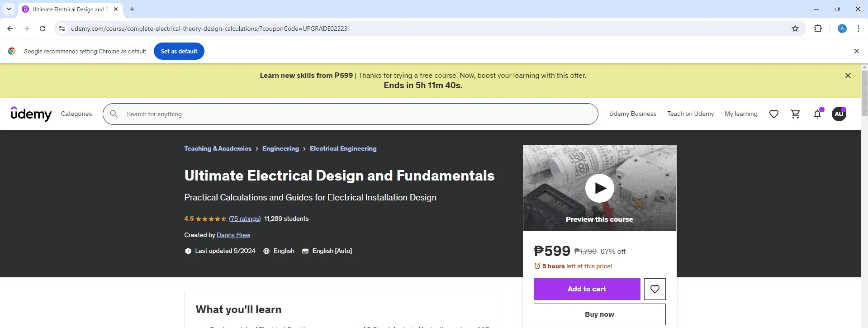Go forward to the next page

click(x=26, y=29)
